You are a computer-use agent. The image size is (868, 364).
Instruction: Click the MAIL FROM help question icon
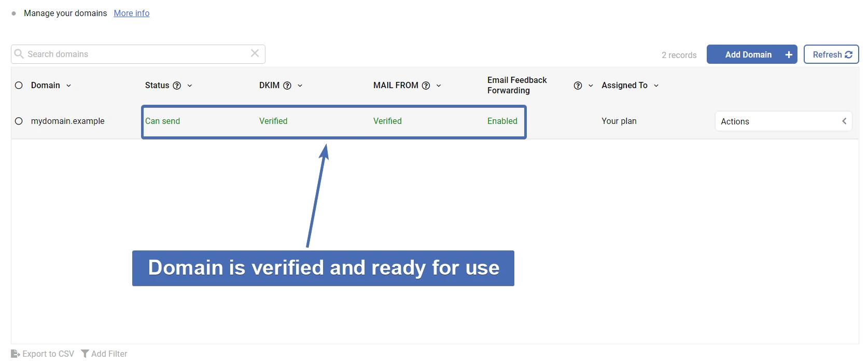point(426,86)
